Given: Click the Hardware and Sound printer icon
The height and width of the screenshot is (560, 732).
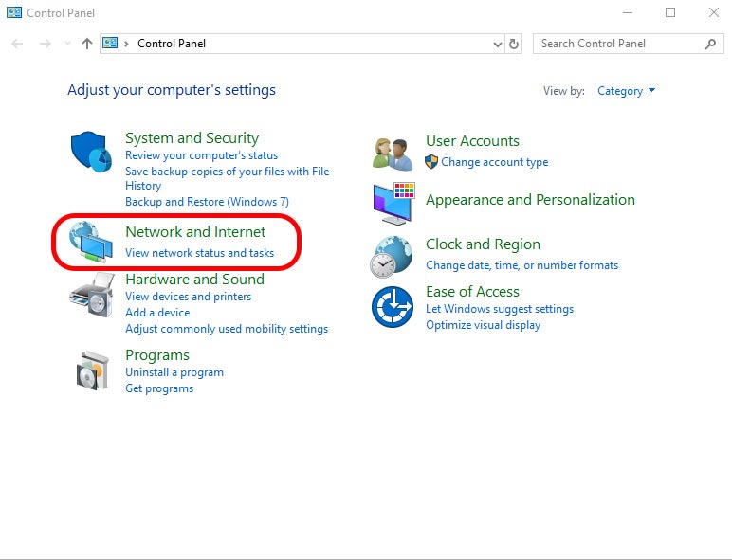Looking at the screenshot, I should [x=92, y=296].
